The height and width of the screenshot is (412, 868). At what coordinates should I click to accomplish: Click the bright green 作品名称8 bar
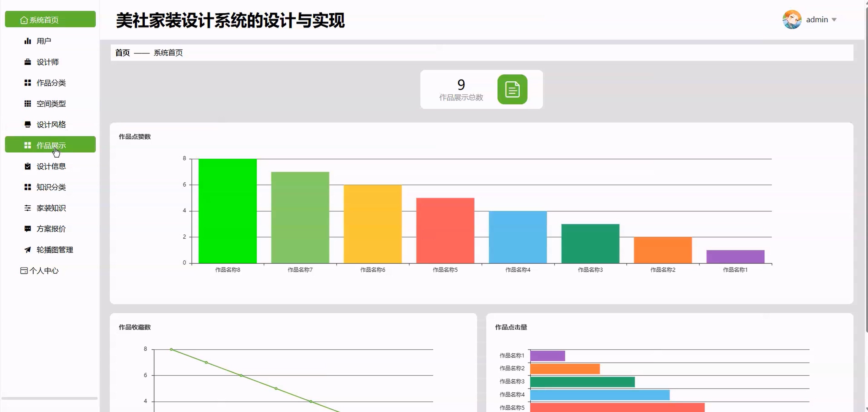[x=228, y=211]
